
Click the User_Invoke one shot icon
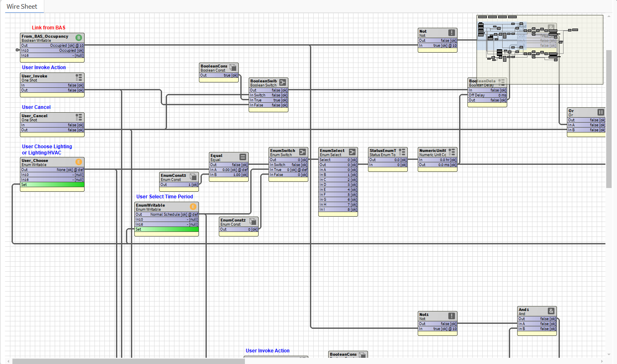[x=79, y=77]
